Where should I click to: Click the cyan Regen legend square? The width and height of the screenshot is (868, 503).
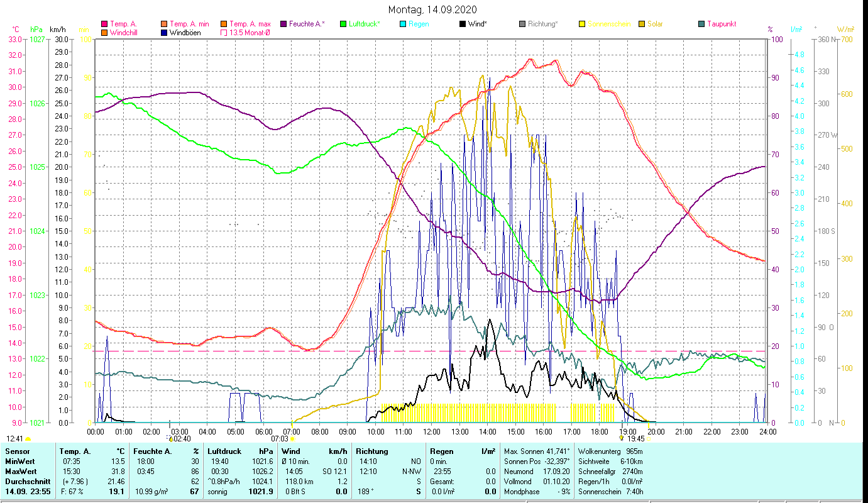403,25
